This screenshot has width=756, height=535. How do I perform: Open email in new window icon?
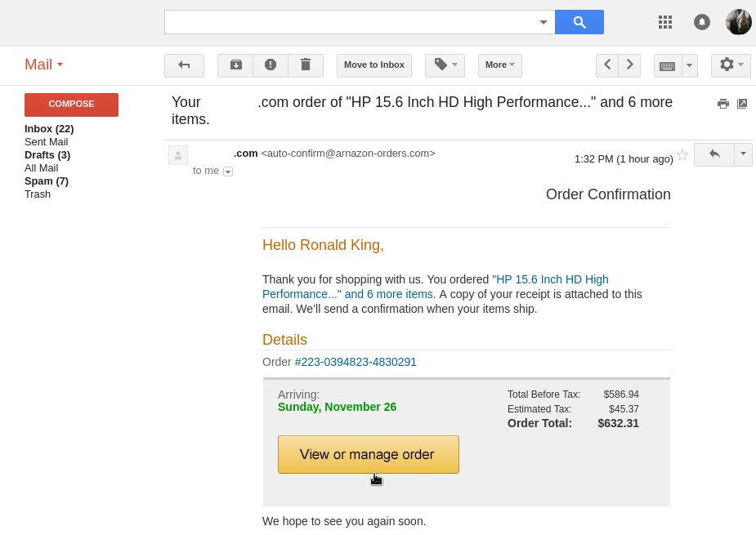pyautogui.click(x=742, y=104)
